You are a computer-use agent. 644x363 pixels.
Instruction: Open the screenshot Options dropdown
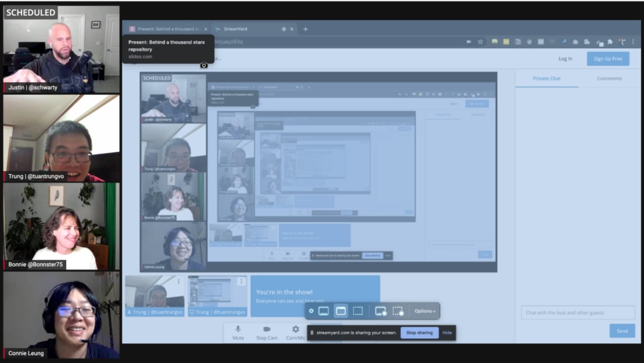pyautogui.click(x=425, y=311)
